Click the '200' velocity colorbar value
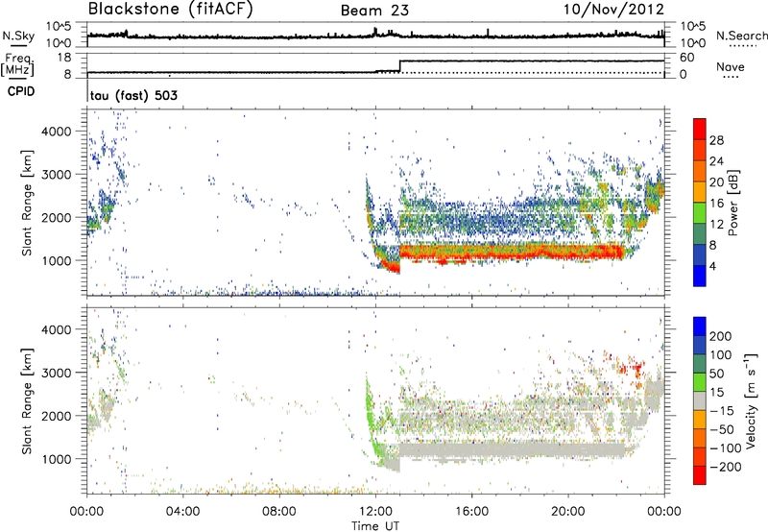The width and height of the screenshot is (768, 532). pos(721,336)
